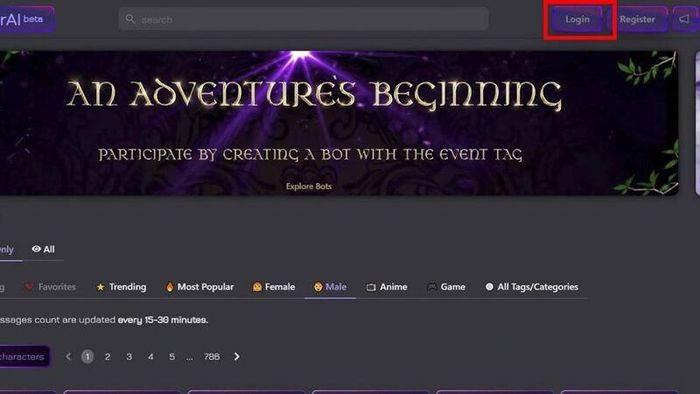
Task: Select the Most Popular tab
Action: tap(200, 287)
